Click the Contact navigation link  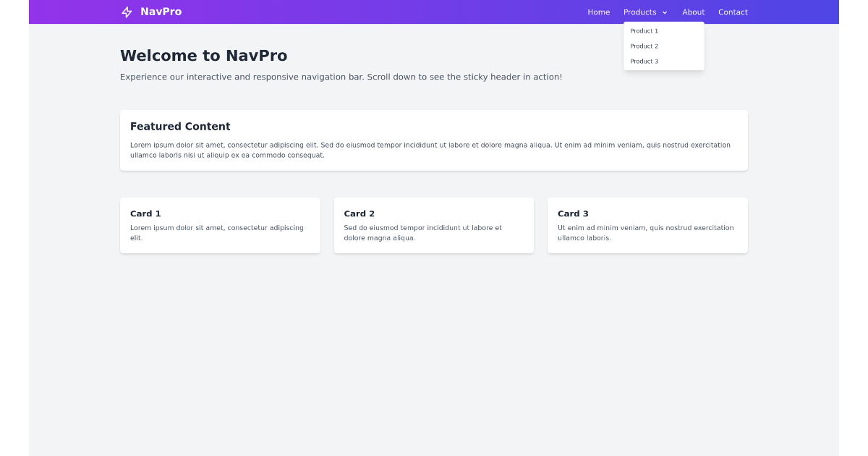(x=733, y=12)
